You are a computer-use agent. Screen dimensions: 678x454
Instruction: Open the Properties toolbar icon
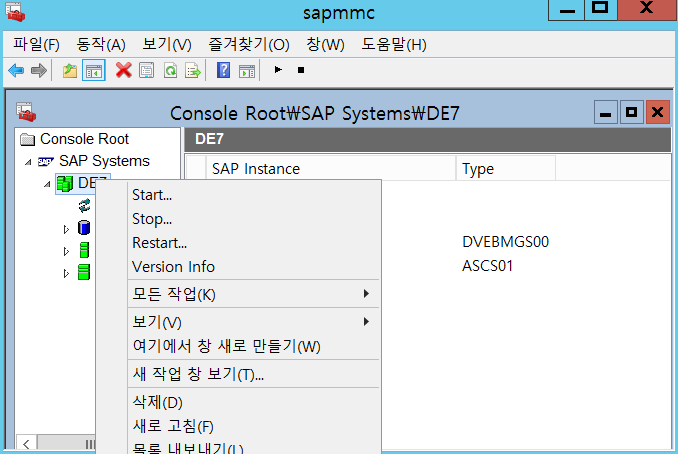pyautogui.click(x=147, y=70)
